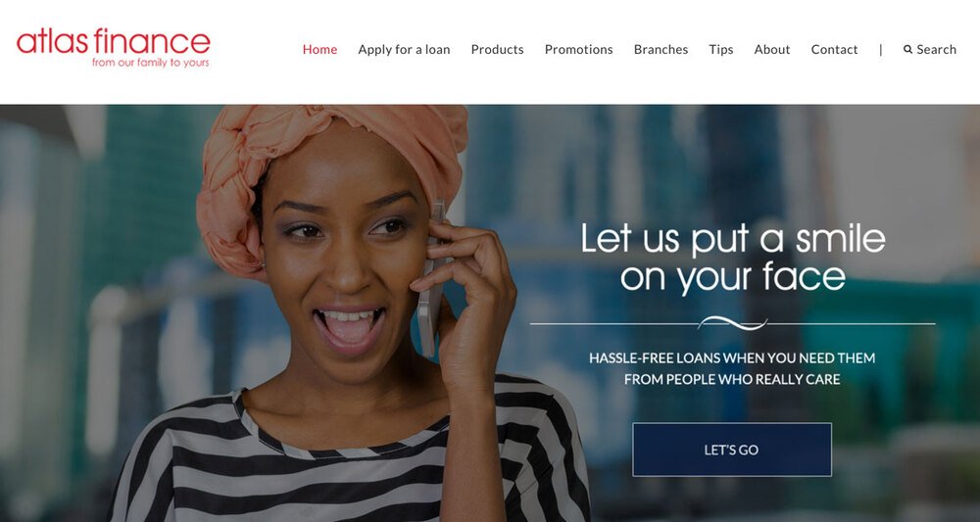
Task: Click the search magnifier icon
Action: pyautogui.click(x=907, y=49)
